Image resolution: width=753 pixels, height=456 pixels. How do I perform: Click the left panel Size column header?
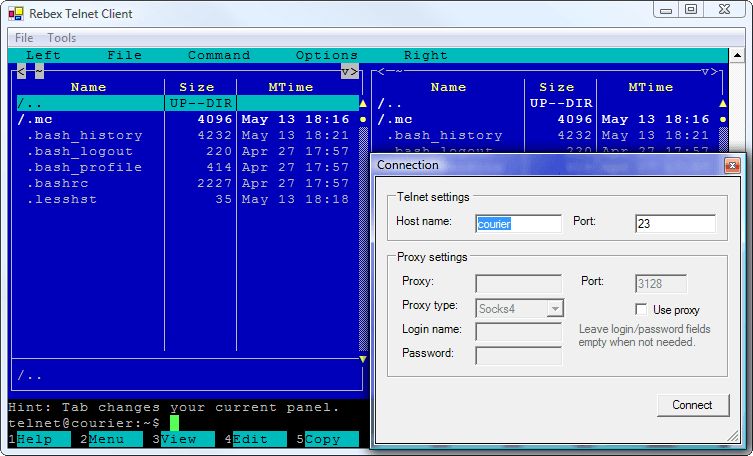pyautogui.click(x=197, y=87)
